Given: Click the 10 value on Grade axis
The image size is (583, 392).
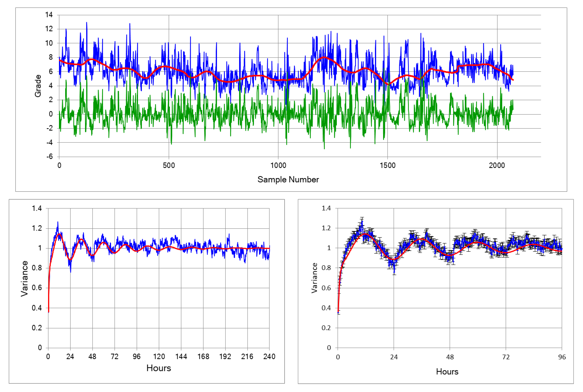Looking at the screenshot, I should (49, 43).
